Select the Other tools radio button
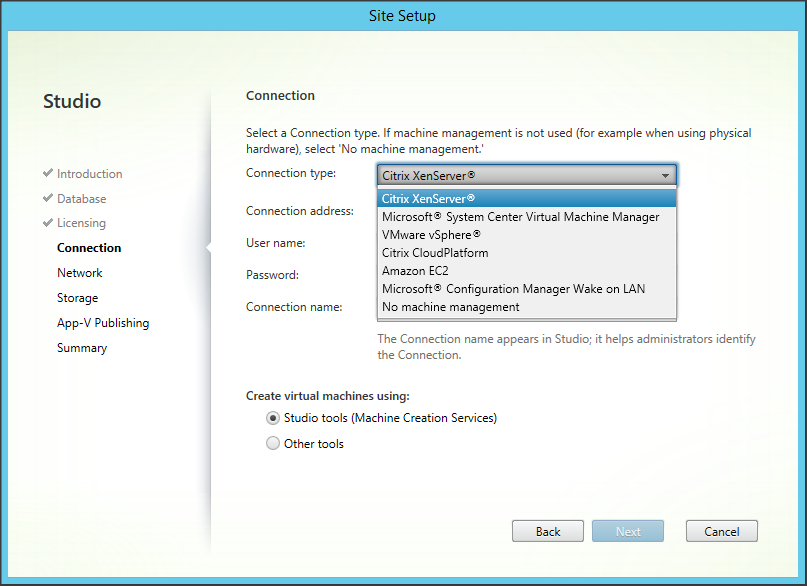The height and width of the screenshot is (586, 807). click(273, 444)
